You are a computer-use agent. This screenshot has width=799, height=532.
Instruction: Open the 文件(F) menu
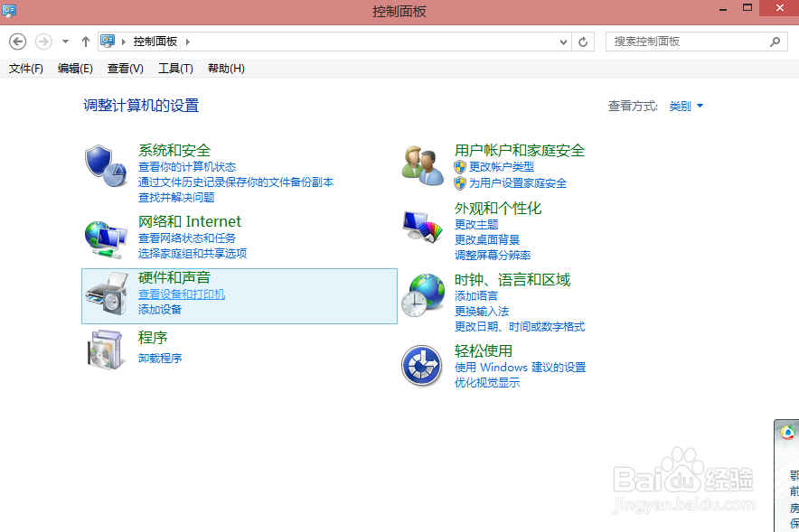[26, 69]
